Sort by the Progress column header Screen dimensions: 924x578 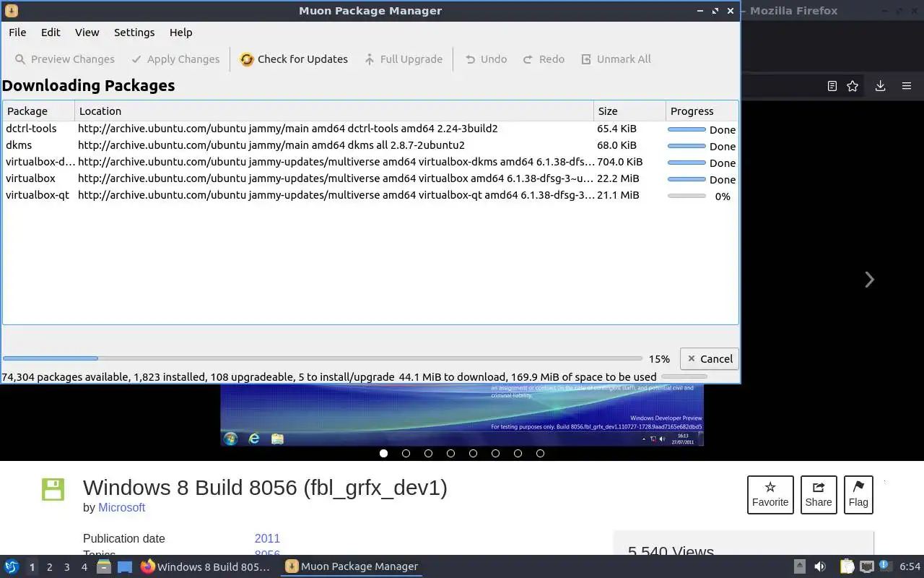pos(702,111)
